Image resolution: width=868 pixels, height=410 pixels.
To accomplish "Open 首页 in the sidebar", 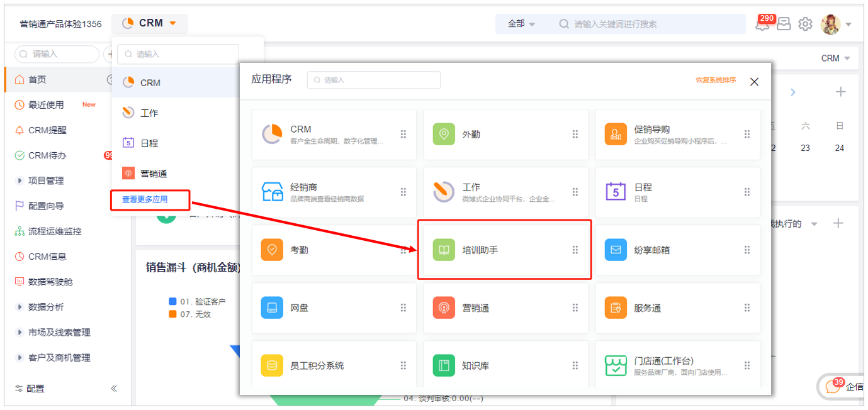I will tap(37, 79).
